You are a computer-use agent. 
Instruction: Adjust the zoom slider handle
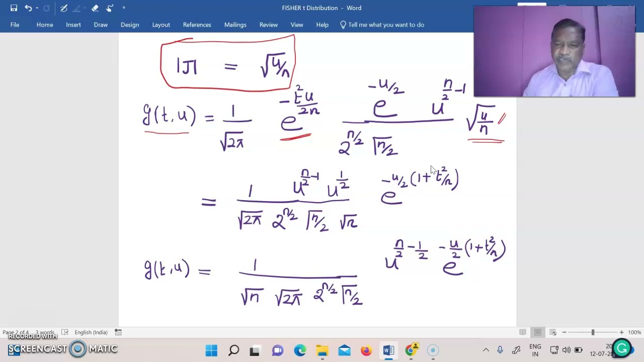(593, 332)
